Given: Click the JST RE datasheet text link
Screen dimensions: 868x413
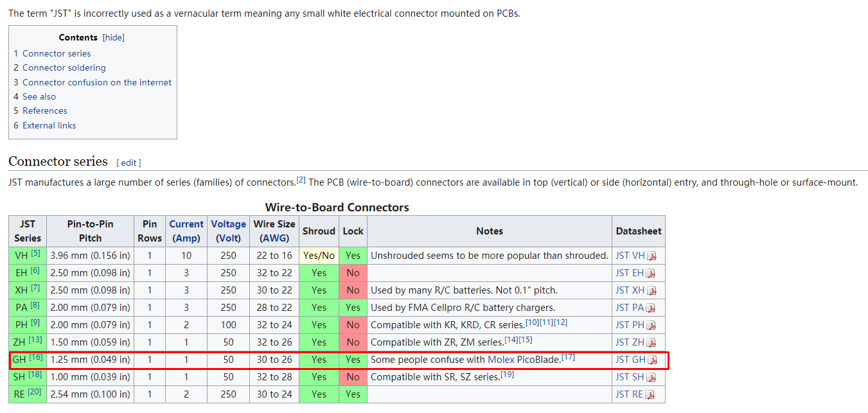Looking at the screenshot, I should (629, 394).
